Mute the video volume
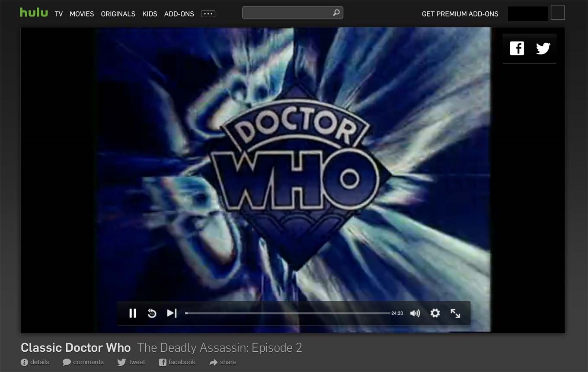 click(415, 313)
